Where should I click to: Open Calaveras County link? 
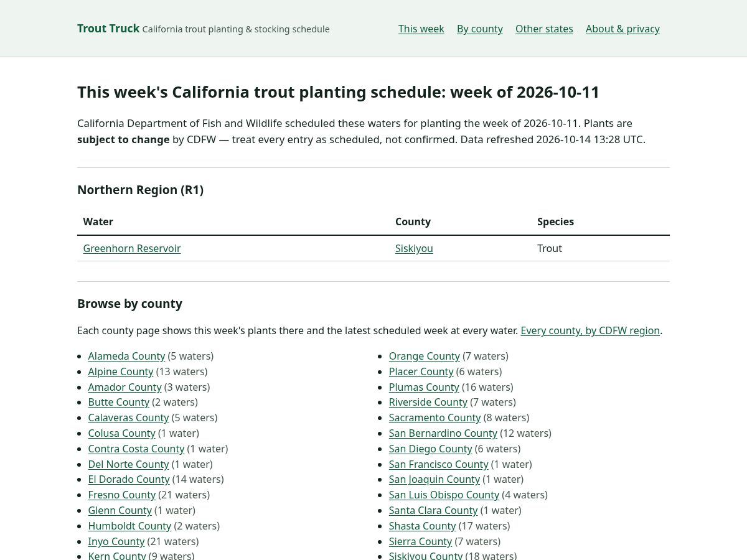[128, 418]
